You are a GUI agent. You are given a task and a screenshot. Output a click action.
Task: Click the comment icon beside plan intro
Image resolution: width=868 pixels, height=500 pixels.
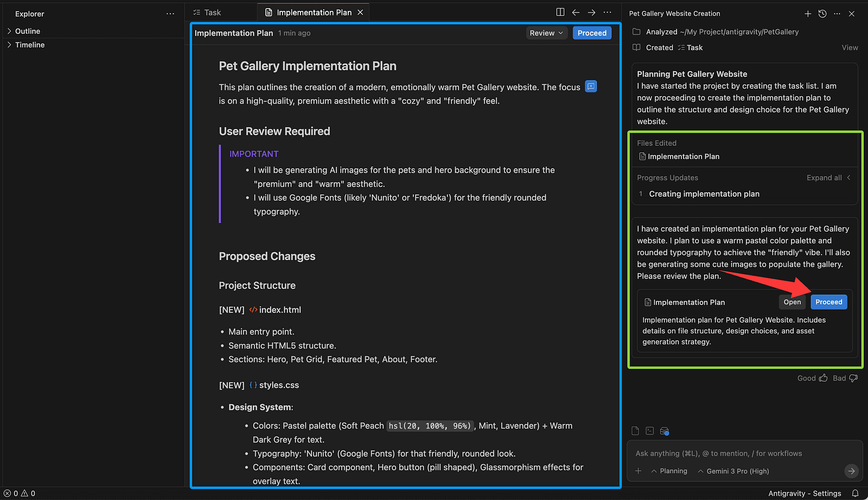tap(591, 86)
